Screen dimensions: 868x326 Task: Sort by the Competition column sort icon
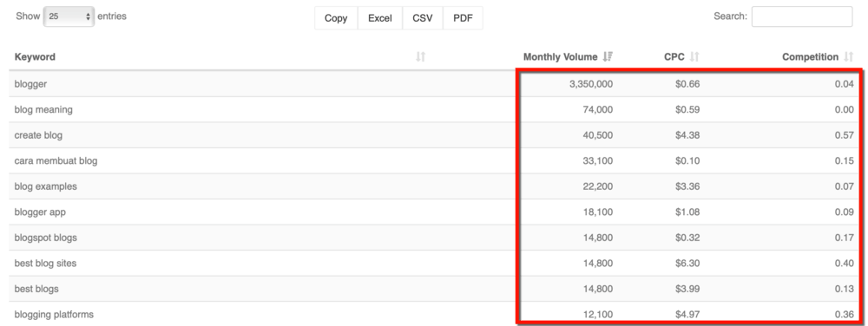pyautogui.click(x=849, y=56)
